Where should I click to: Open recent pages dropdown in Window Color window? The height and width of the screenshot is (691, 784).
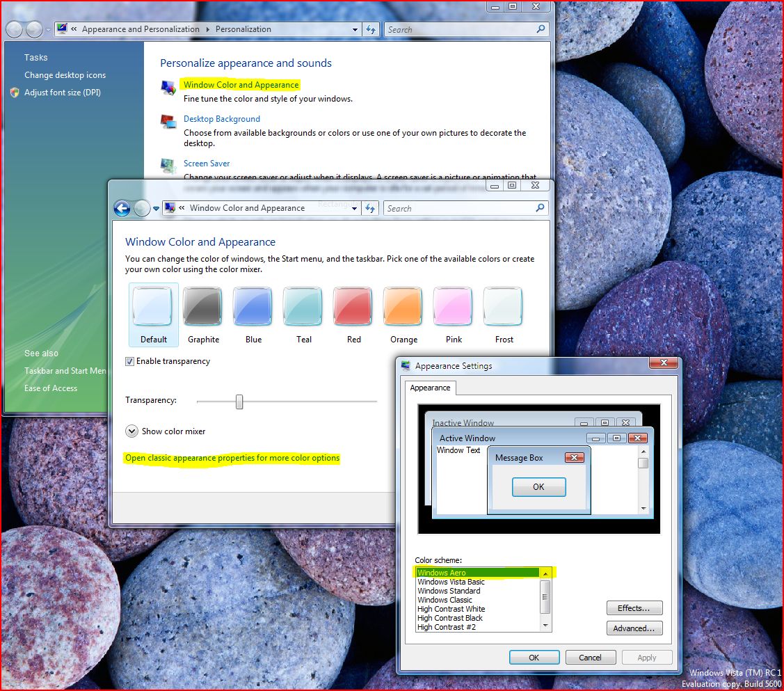click(156, 209)
